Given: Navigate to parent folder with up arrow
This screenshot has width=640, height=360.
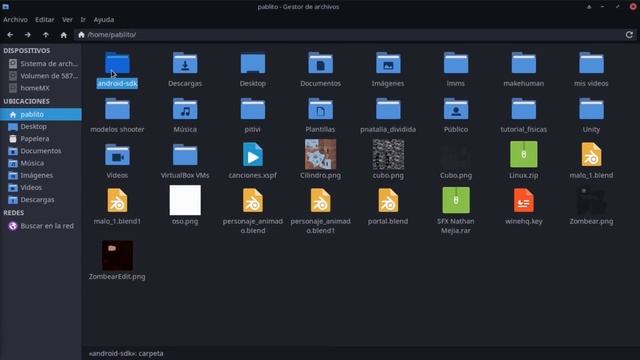Looking at the screenshot, I should tap(46, 35).
